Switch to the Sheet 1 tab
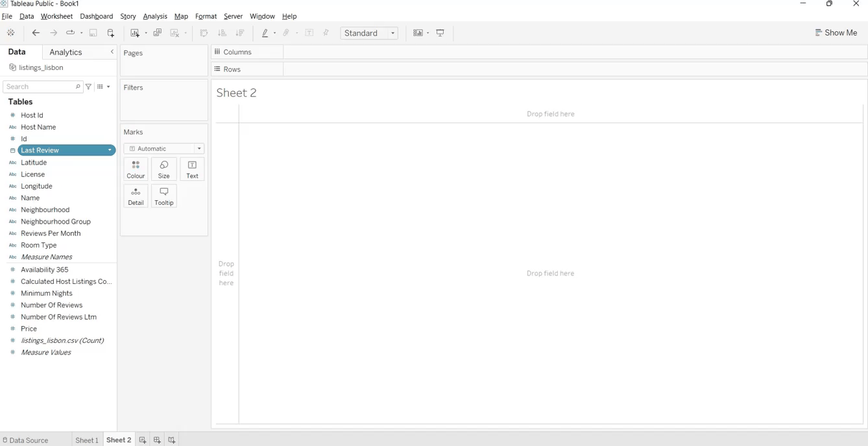This screenshot has height=446, width=868. pyautogui.click(x=87, y=440)
